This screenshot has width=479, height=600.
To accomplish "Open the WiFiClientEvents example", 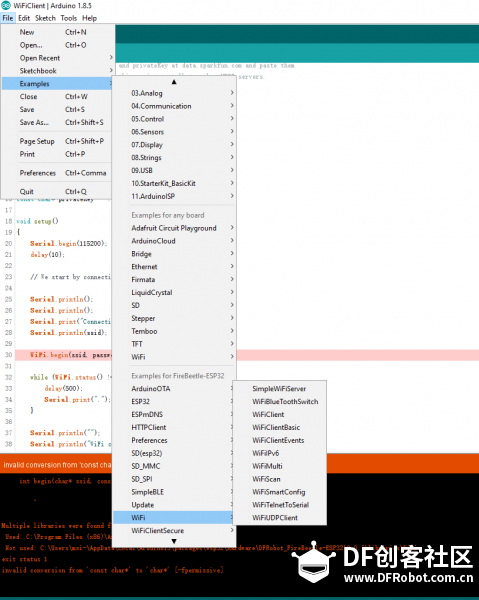I will [280, 440].
